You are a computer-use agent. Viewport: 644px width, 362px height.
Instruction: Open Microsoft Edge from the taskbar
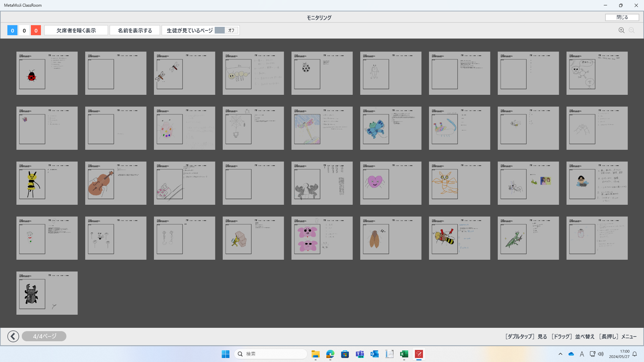tap(330, 354)
